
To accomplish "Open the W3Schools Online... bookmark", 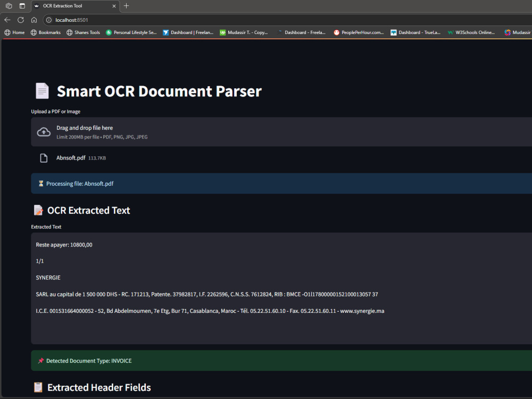I will coord(471,32).
